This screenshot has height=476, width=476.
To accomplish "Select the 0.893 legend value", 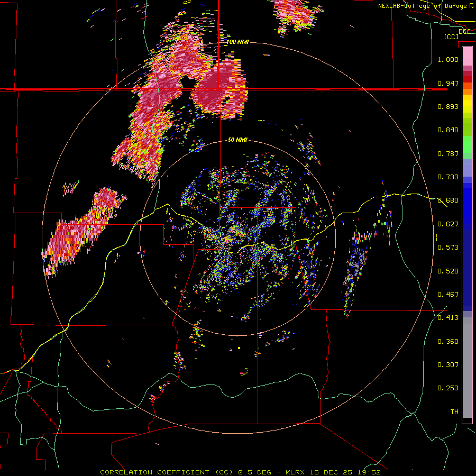I will pyautogui.click(x=448, y=106).
